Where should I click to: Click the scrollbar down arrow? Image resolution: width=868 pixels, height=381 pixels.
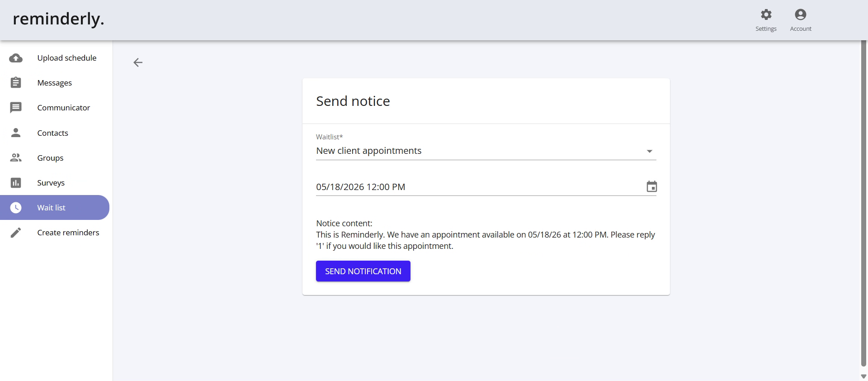pos(864,376)
